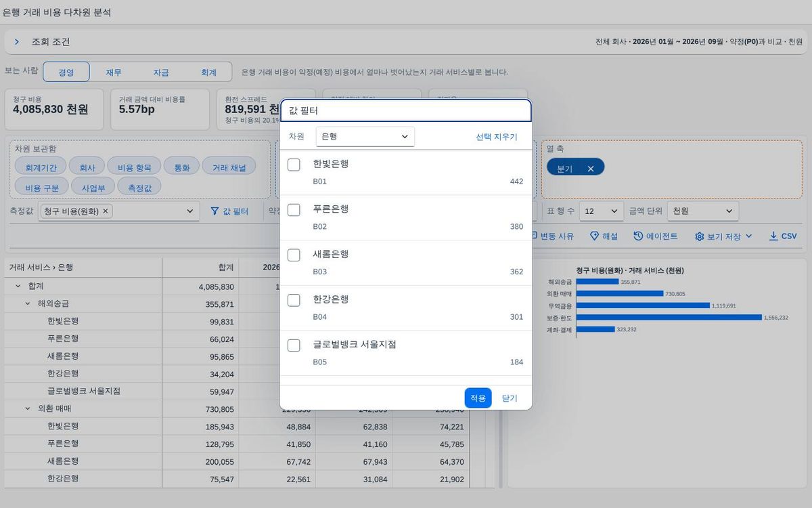Open the 변동 사유 button
The height and width of the screenshot is (508, 812).
pyautogui.click(x=551, y=236)
